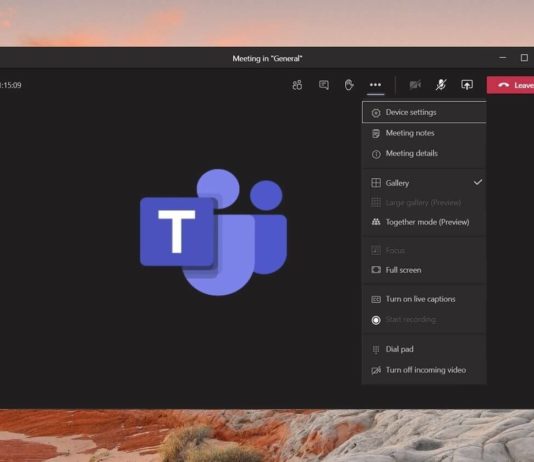Screen dimensions: 534x462
Task: Click the live captions CC icon
Action: pos(376,299)
